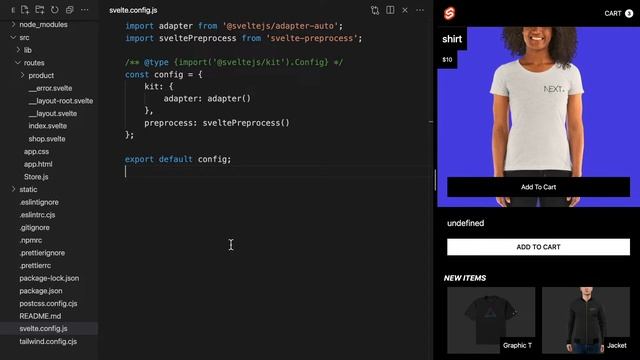Open editor more actions ellipsis
The height and width of the screenshot is (360, 640).
click(420, 10)
